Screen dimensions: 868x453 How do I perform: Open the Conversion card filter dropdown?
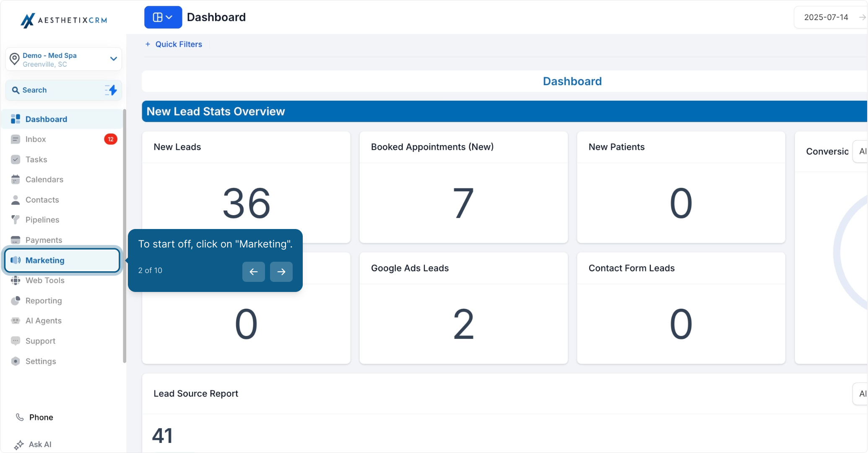[x=860, y=151]
